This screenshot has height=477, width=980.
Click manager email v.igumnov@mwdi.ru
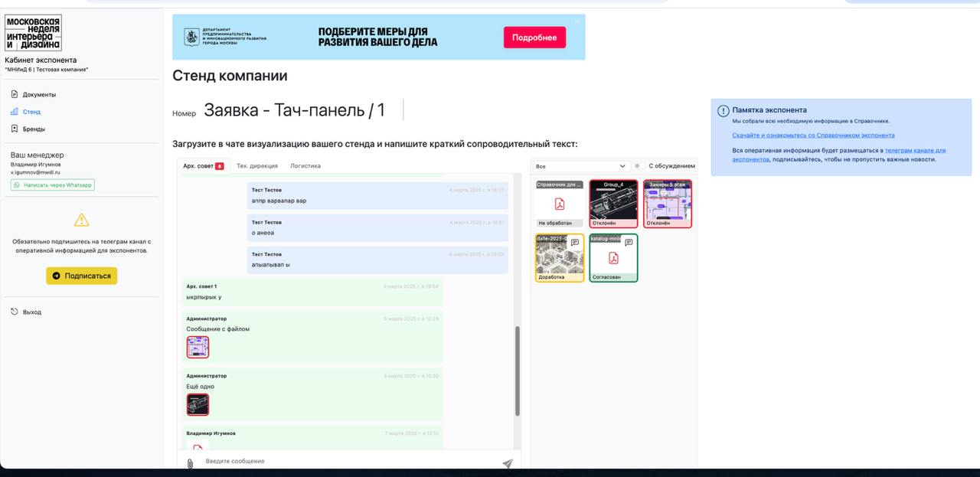(x=35, y=172)
